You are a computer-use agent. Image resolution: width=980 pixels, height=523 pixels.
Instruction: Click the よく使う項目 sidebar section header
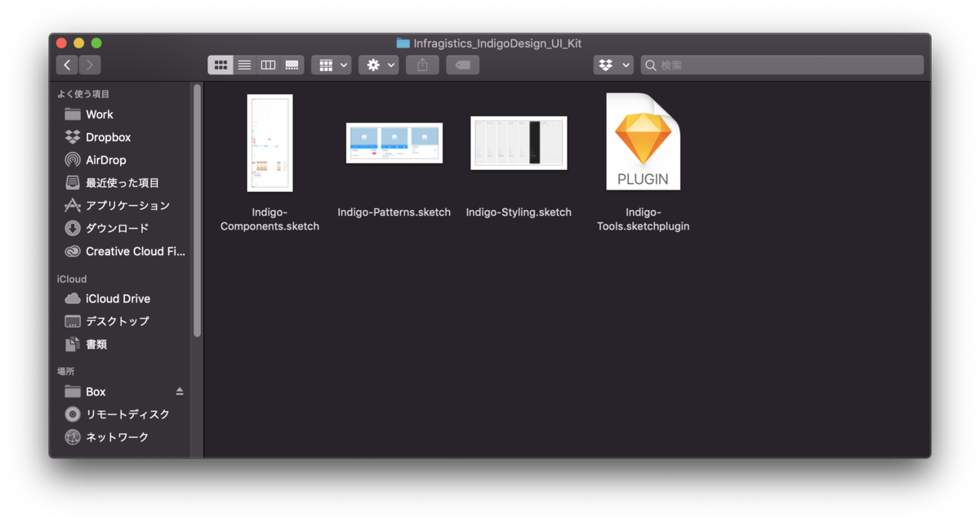tap(83, 94)
